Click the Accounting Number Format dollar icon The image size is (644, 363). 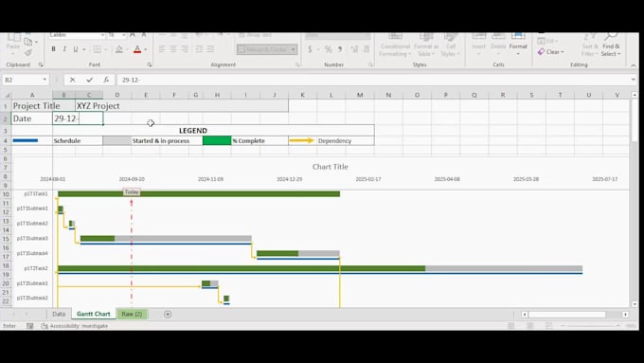point(310,49)
